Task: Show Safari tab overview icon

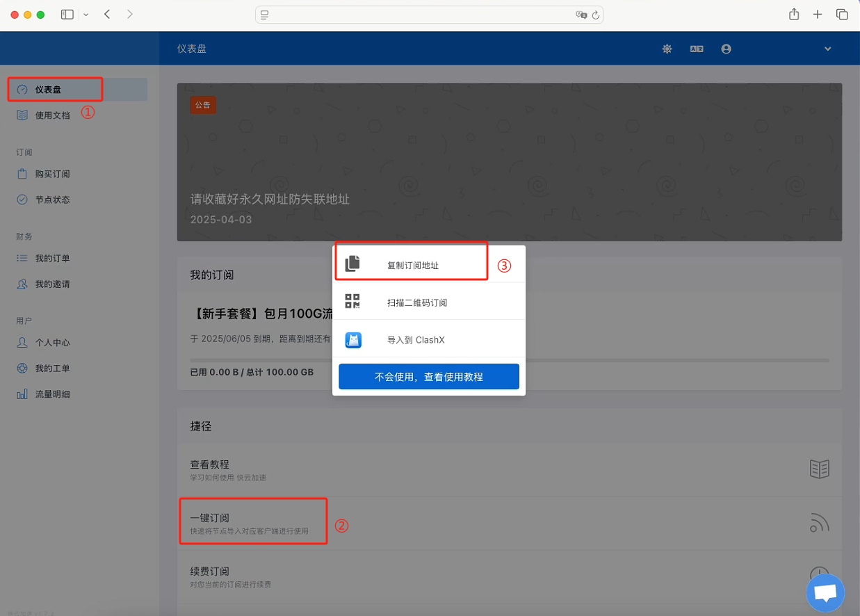Action: pos(841,15)
